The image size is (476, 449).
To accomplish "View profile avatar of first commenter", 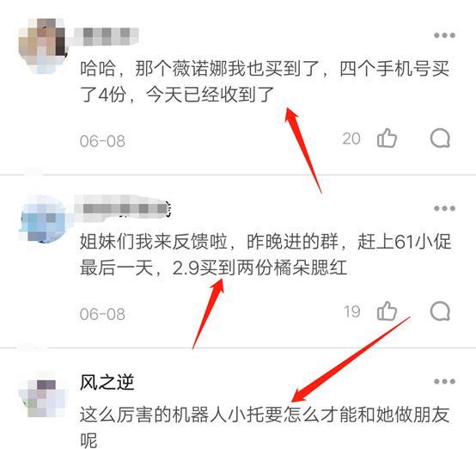I will point(42,46).
